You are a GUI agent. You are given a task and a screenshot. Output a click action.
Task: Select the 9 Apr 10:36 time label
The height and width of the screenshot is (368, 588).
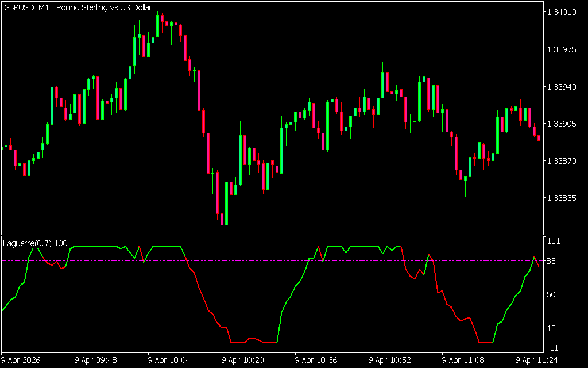pyautogui.click(x=317, y=361)
